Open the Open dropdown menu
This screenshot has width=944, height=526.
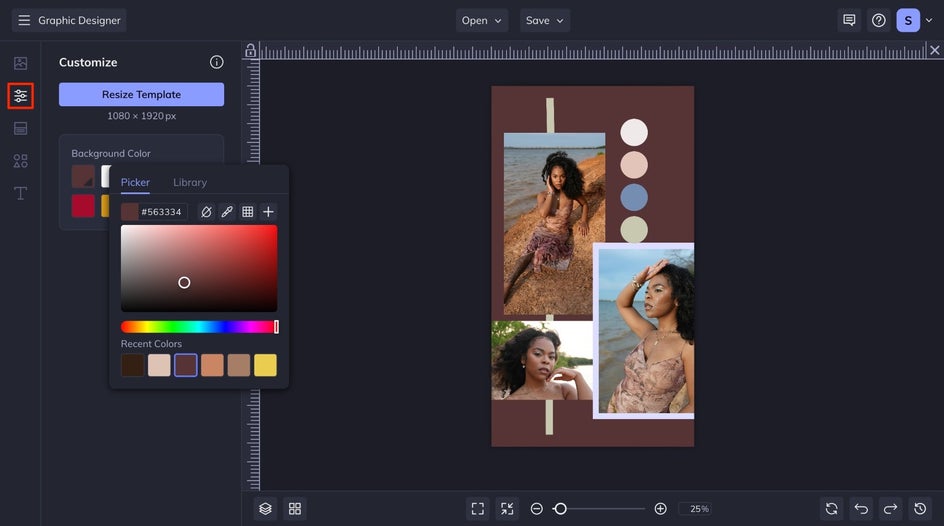coord(482,20)
